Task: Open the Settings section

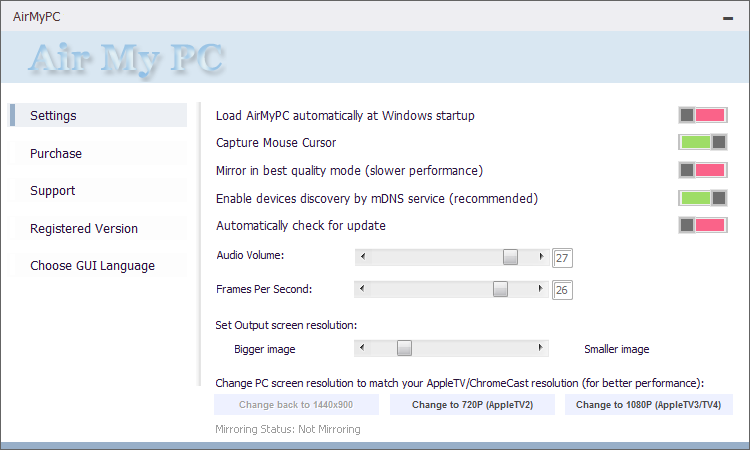Action: coord(98,115)
